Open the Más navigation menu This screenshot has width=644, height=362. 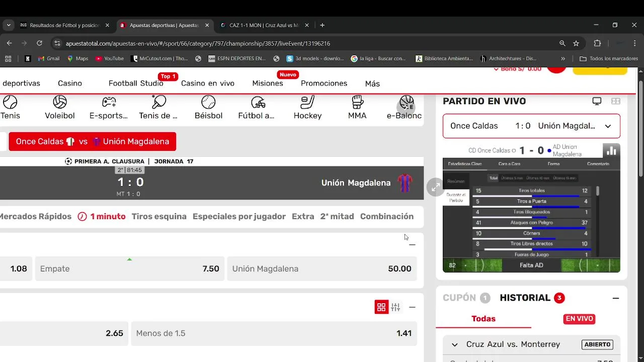point(372,83)
